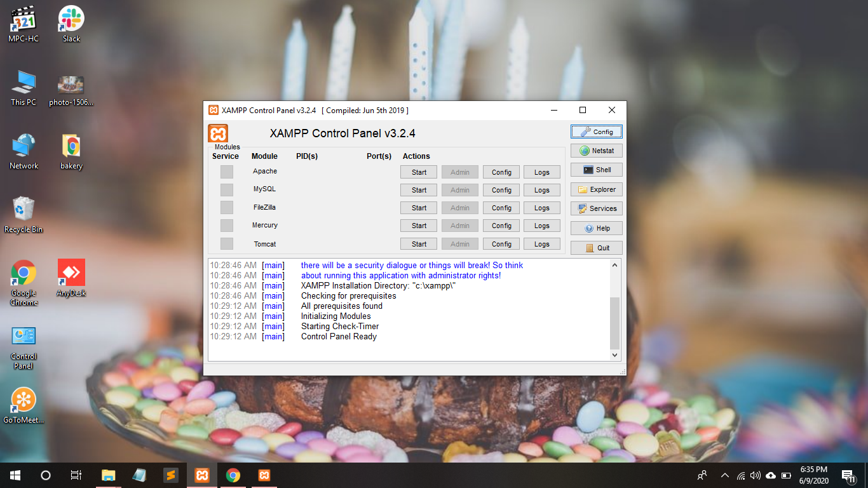This screenshot has height=488, width=868.
Task: Click log scrollbar down arrow
Action: point(614,355)
